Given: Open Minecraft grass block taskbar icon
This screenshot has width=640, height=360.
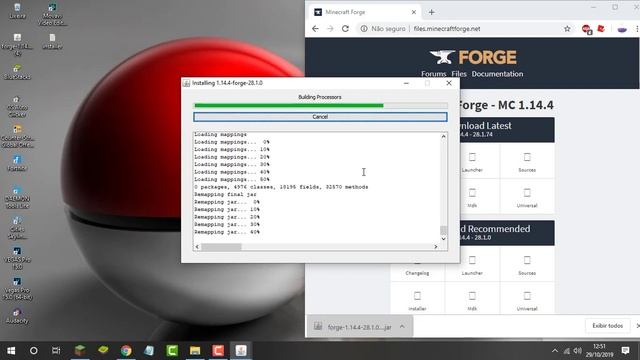Looking at the screenshot, I should click(x=80, y=350).
